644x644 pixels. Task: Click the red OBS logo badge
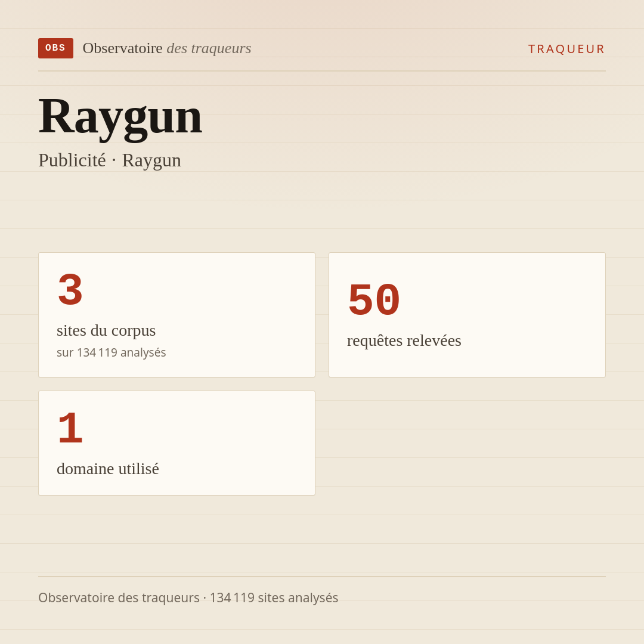(x=56, y=48)
